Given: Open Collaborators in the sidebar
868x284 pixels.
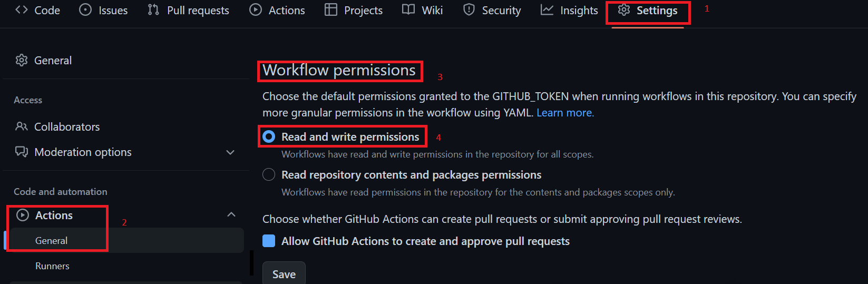Looking at the screenshot, I should click(67, 127).
